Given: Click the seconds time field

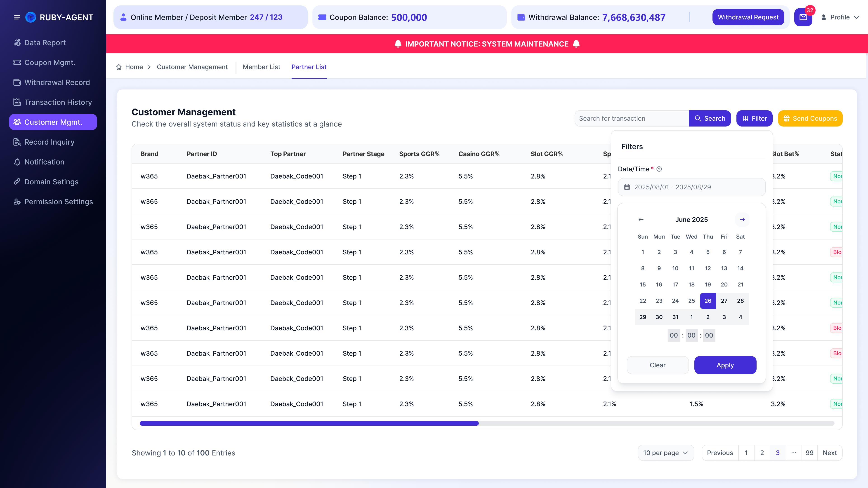Looking at the screenshot, I should pos(709,335).
